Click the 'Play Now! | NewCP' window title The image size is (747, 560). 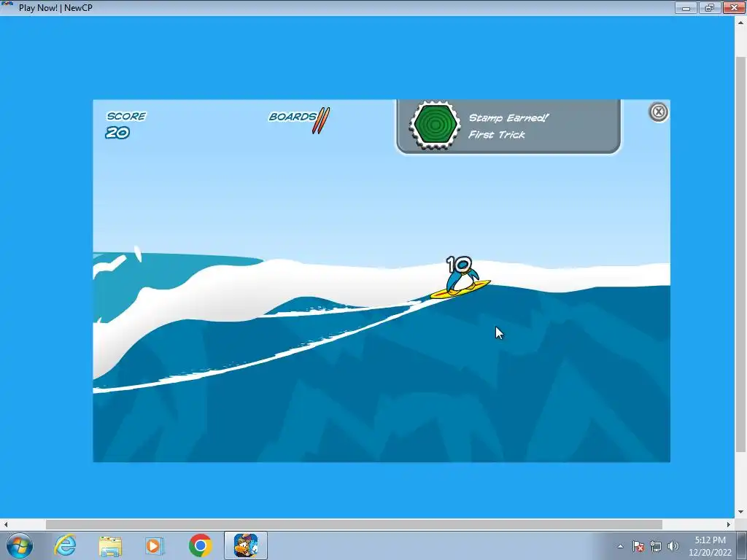pos(55,7)
